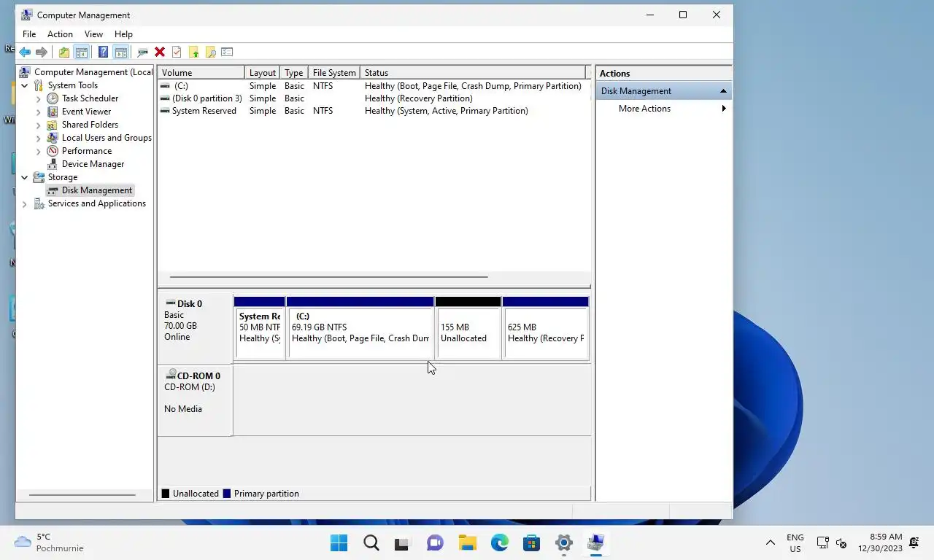This screenshot has height=560, width=934.
Task: Select the 155 MB Unallocated block
Action: tap(468, 328)
